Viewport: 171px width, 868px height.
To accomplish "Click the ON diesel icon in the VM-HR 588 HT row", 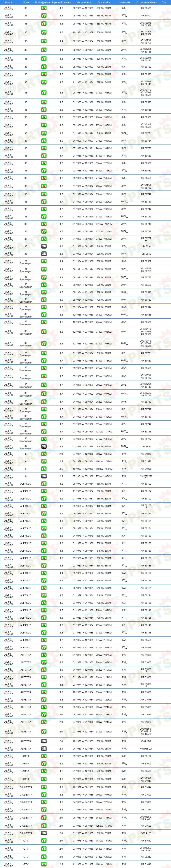I will point(44,476).
